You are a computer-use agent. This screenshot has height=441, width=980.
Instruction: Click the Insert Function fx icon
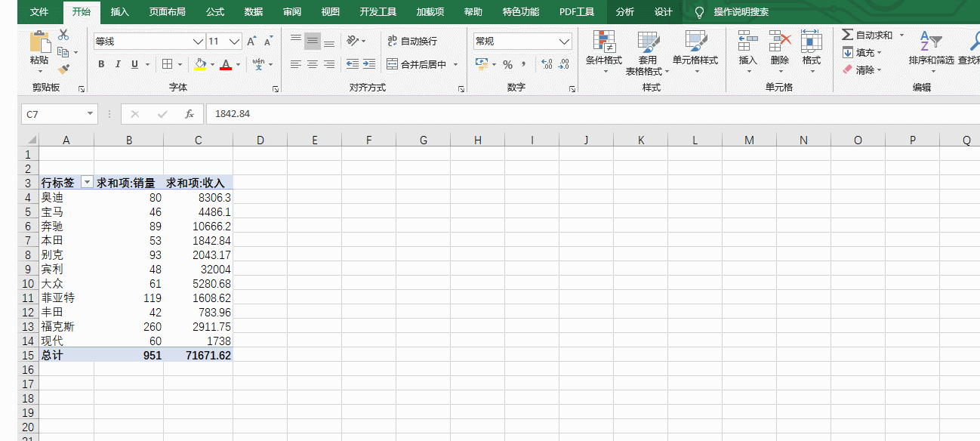190,114
